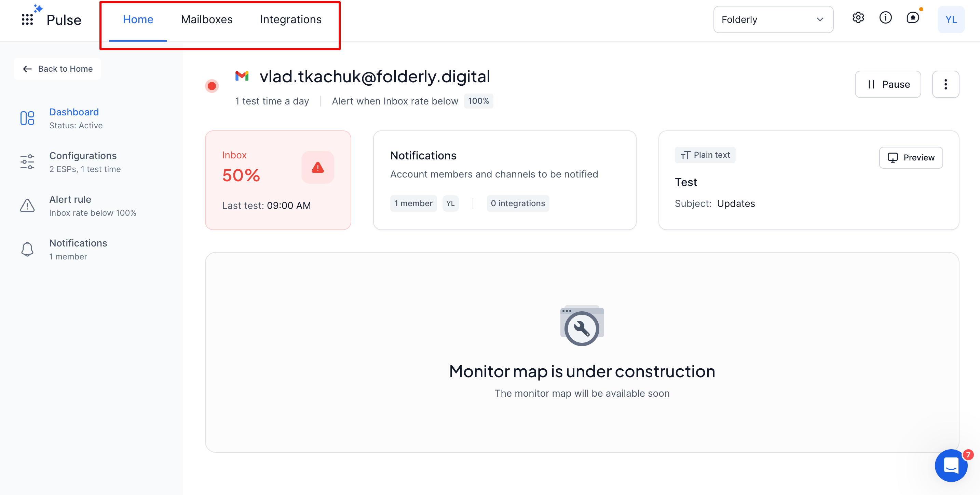980x495 pixels.
Task: Pause the mailbox monitoring
Action: [x=887, y=84]
